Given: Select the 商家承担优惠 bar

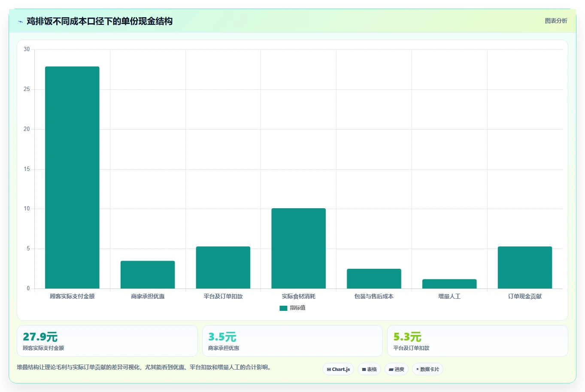Looking at the screenshot, I should (x=148, y=275).
